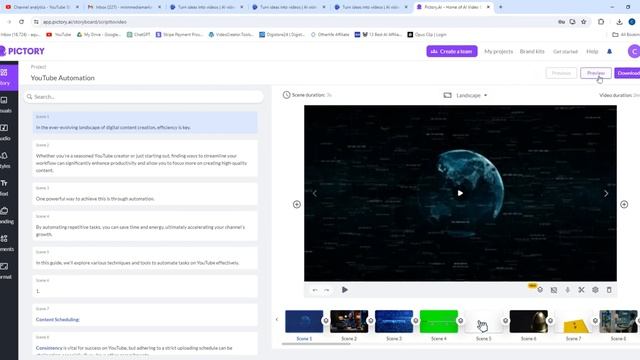Select the Scene 3 thumbnail
Screen dimensions: 640x360
pos(394,321)
